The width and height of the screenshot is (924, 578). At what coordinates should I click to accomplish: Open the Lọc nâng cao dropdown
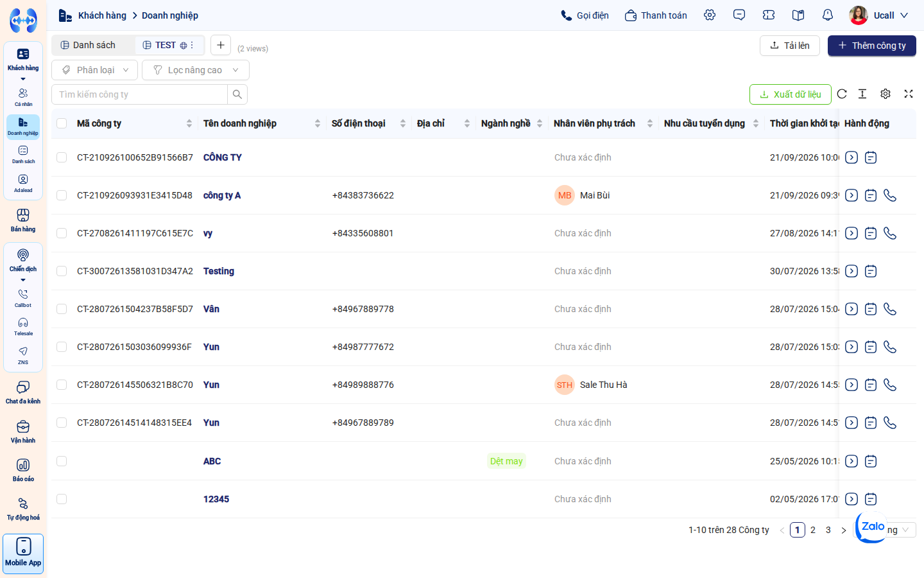coord(196,70)
